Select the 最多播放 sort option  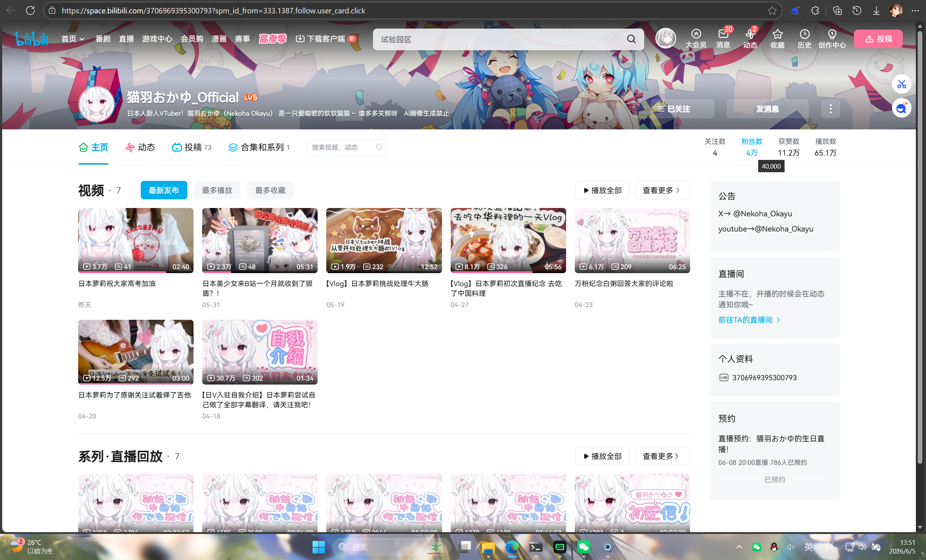point(217,190)
